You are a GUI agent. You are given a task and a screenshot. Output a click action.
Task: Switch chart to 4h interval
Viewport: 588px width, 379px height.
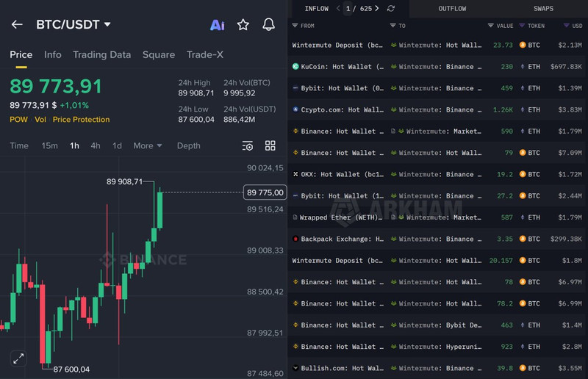(x=96, y=145)
